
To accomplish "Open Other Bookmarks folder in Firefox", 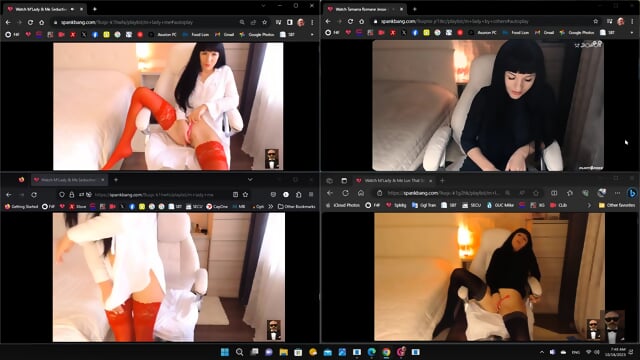I will tap(297, 207).
